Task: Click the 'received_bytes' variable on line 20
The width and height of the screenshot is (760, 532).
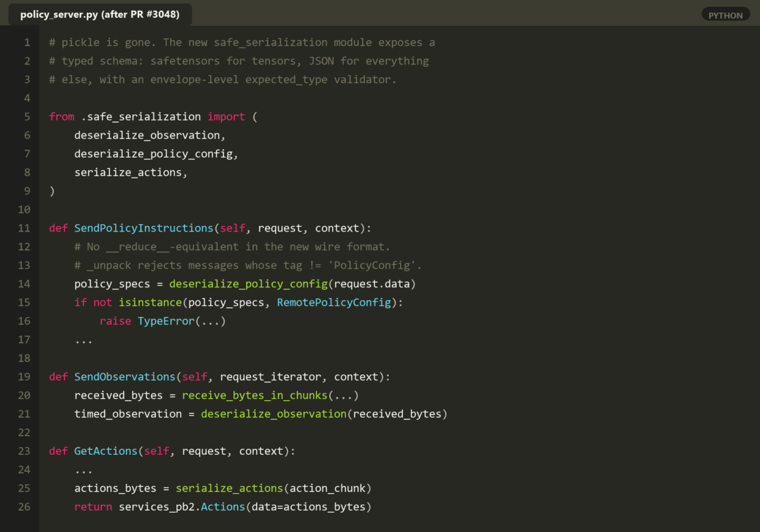Action: click(118, 395)
